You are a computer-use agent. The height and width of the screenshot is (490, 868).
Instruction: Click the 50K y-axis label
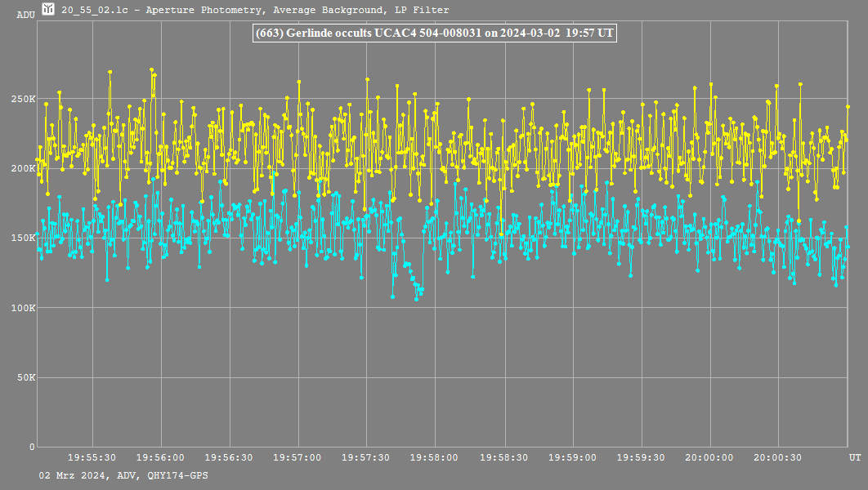click(25, 377)
